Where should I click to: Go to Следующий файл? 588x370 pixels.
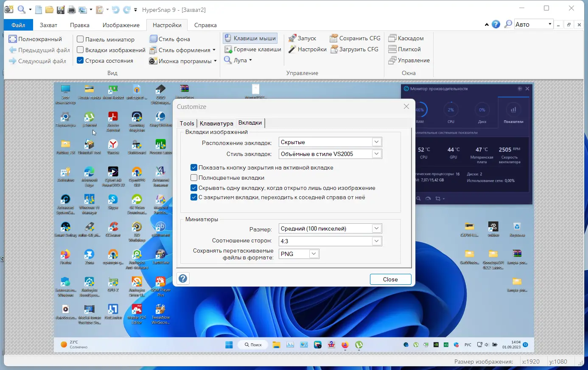(37, 61)
